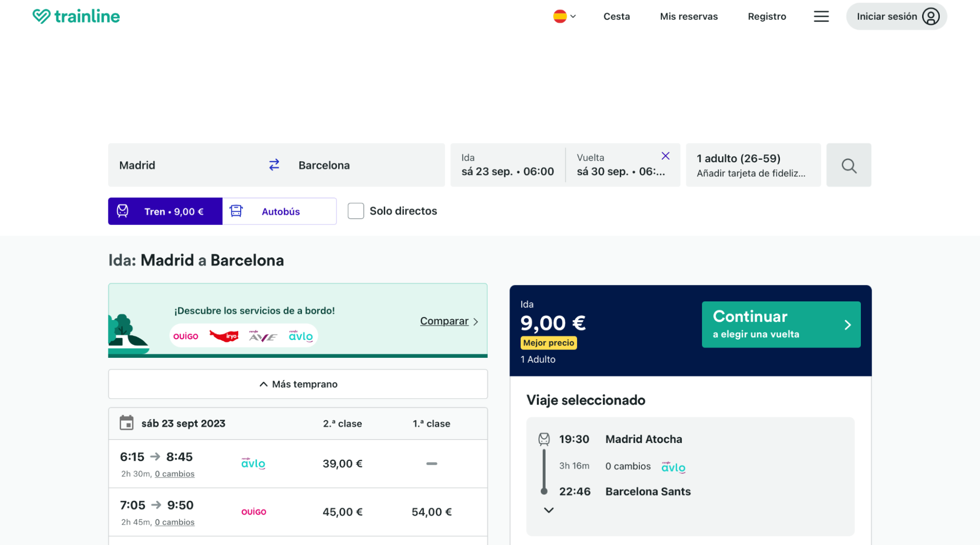This screenshot has height=545, width=980.
Task: Open the 1 adulto passenger selector
Action: (753, 165)
